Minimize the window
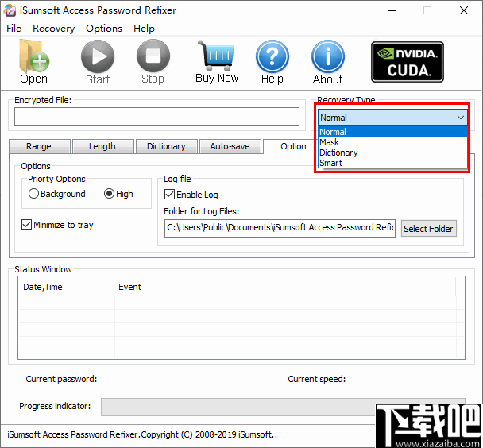Viewport: 483px width, 448px height. (x=392, y=11)
